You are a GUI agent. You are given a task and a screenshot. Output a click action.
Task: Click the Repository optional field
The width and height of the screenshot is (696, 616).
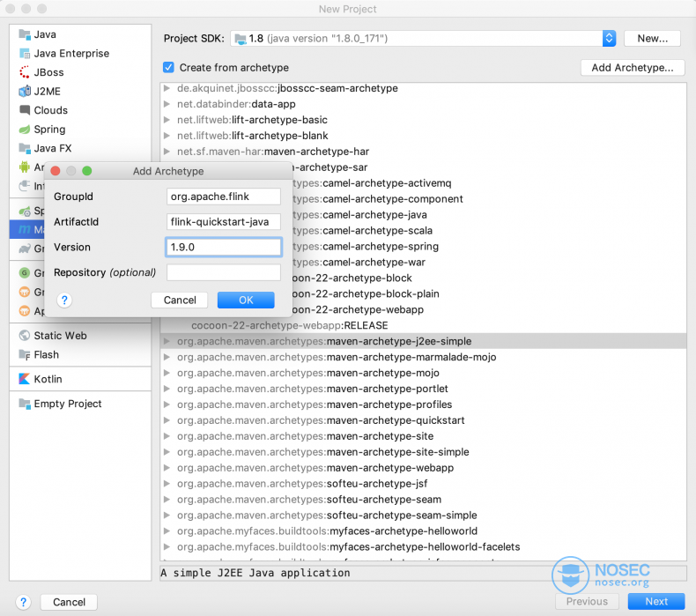[223, 272]
